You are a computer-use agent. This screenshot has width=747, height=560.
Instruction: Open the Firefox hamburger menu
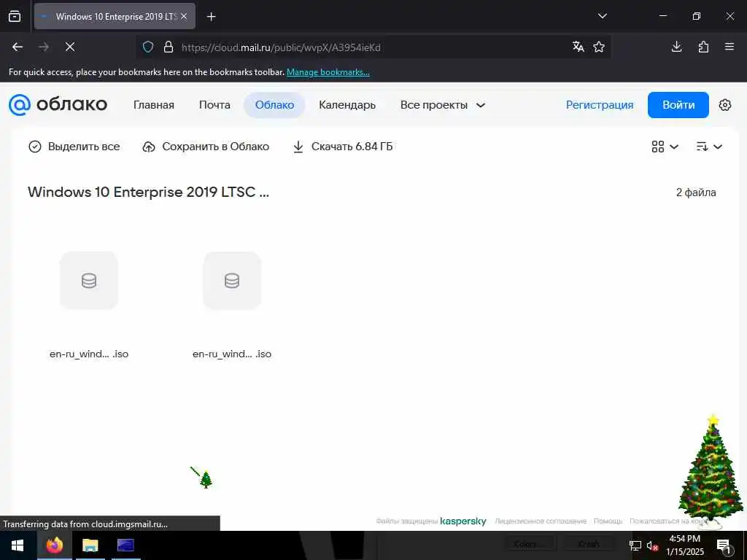729,47
